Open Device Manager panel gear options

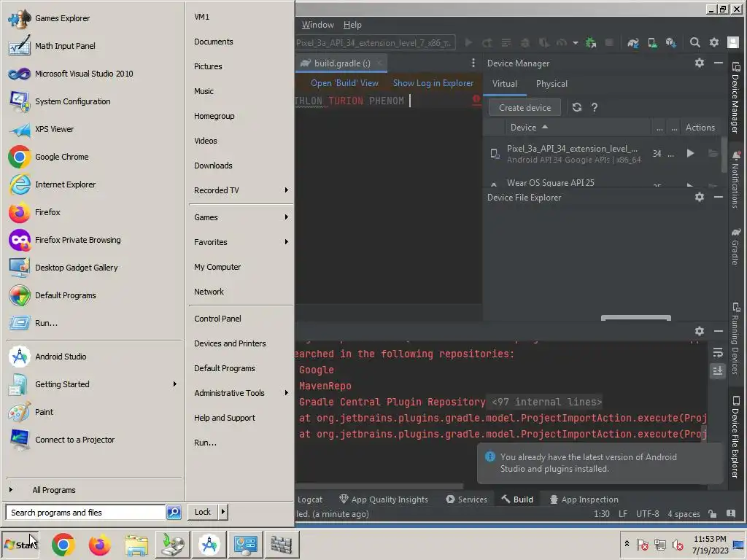[x=700, y=63]
